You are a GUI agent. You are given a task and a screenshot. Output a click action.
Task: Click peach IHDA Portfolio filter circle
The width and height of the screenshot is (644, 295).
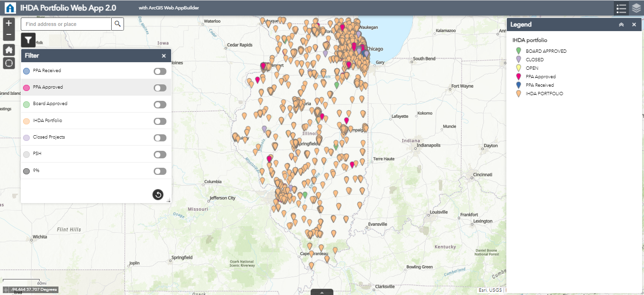click(x=26, y=121)
